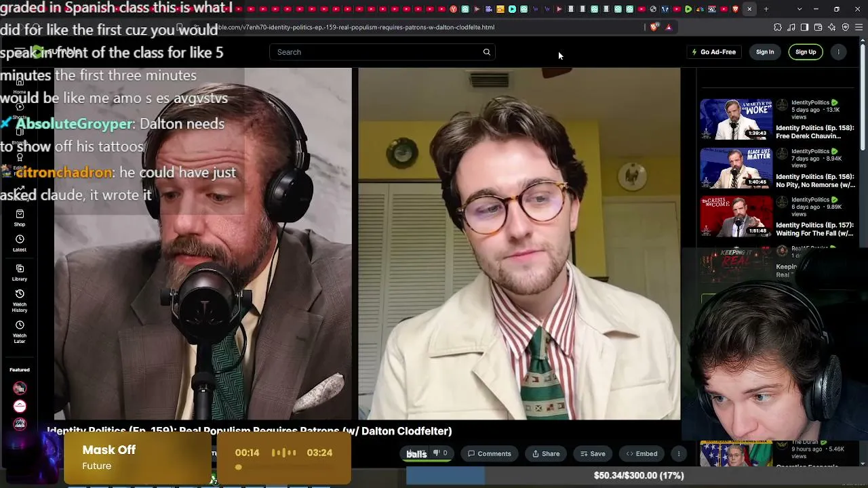Click the search magnifier icon
This screenshot has width=868, height=488.
click(x=486, y=52)
